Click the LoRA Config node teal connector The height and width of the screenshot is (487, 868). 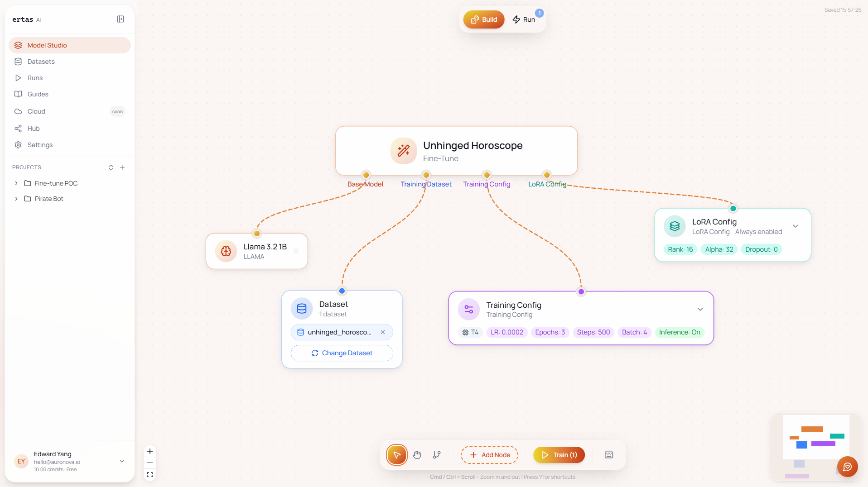[x=733, y=209]
